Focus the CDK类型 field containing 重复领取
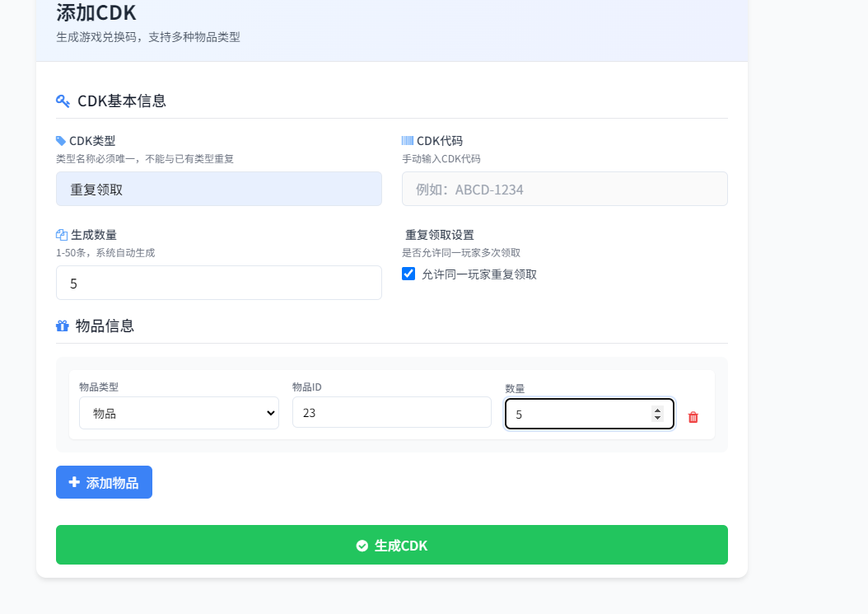This screenshot has width=868, height=614. (x=219, y=189)
